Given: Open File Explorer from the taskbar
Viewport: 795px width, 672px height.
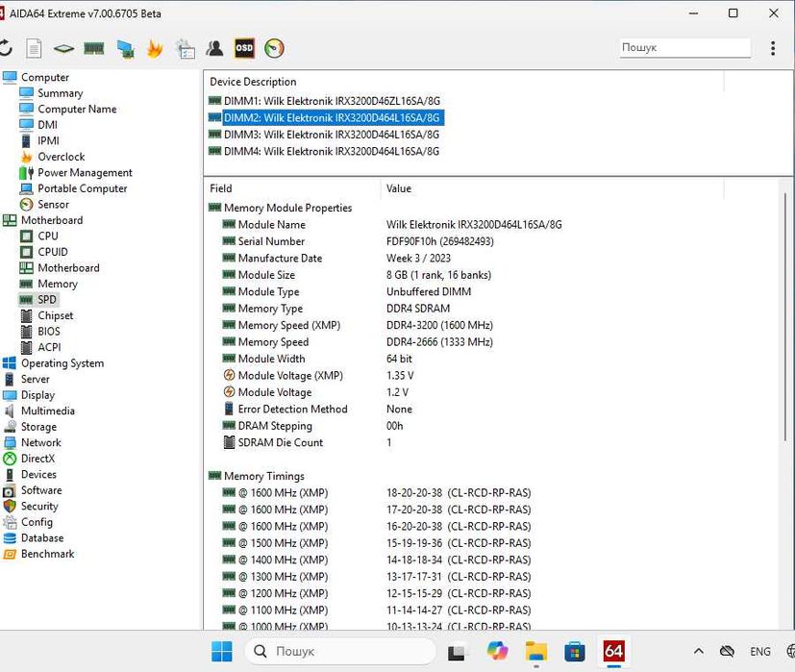Looking at the screenshot, I should [x=535, y=651].
